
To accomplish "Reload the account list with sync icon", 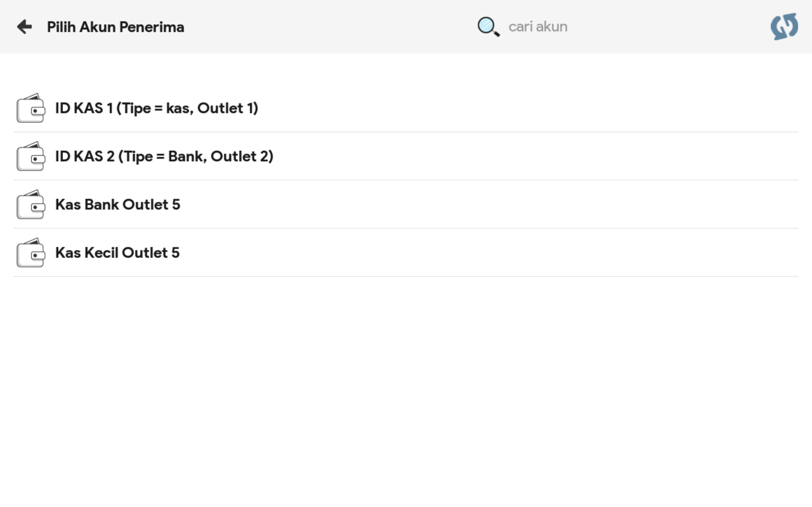I will coord(784,27).
